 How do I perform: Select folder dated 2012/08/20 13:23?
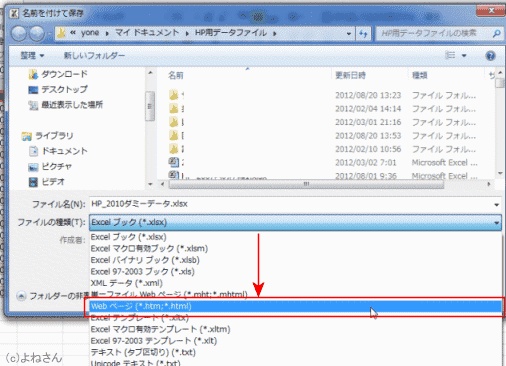click(323, 95)
